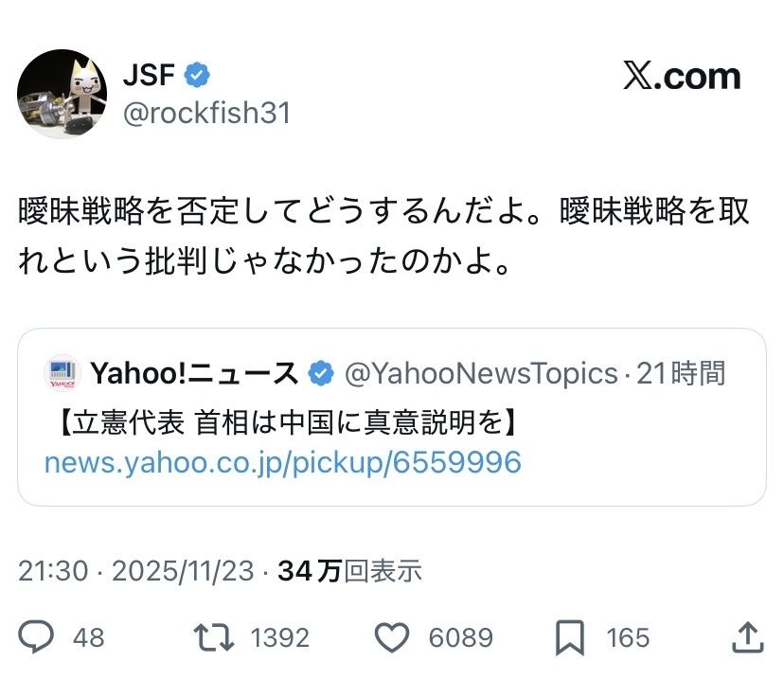Click the repost arrows icon
Image resolution: width=784 pixels, height=697 pixels.
pyautogui.click(x=214, y=637)
